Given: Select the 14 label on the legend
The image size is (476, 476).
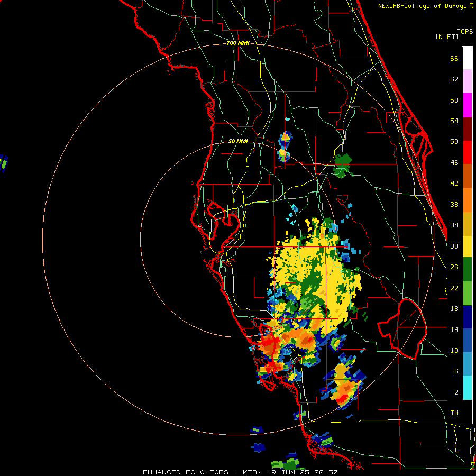Looking at the screenshot, I should coord(454,329).
